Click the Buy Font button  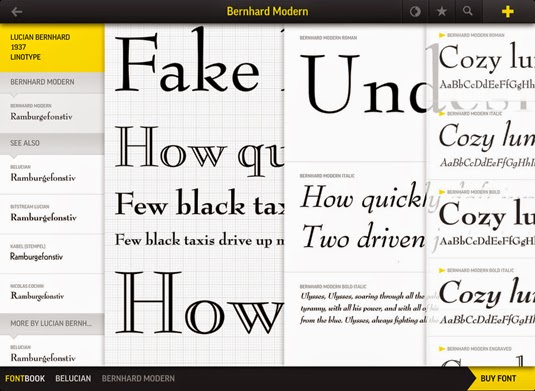click(x=498, y=379)
